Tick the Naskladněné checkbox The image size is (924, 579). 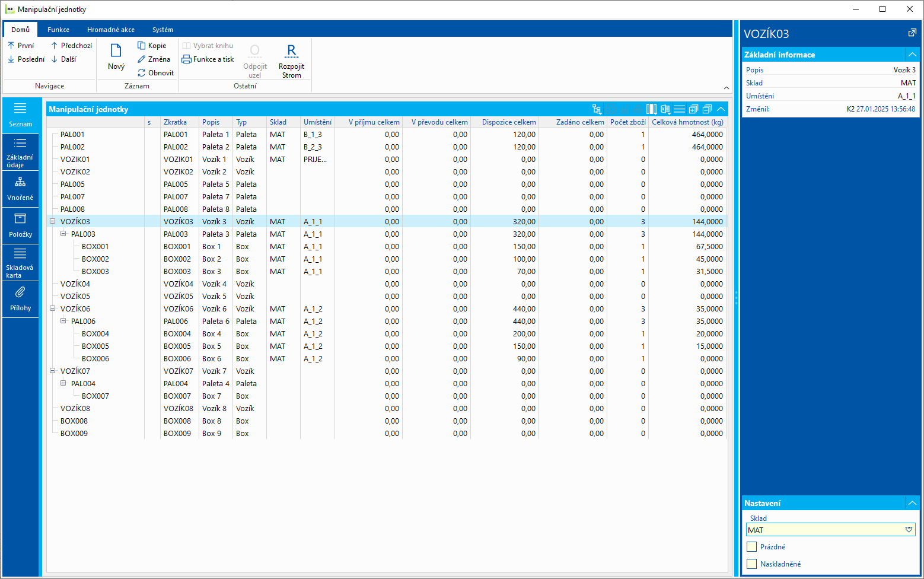click(752, 564)
